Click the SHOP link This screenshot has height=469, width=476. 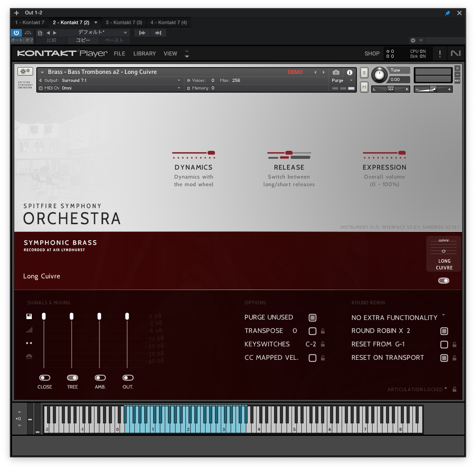pos(372,54)
